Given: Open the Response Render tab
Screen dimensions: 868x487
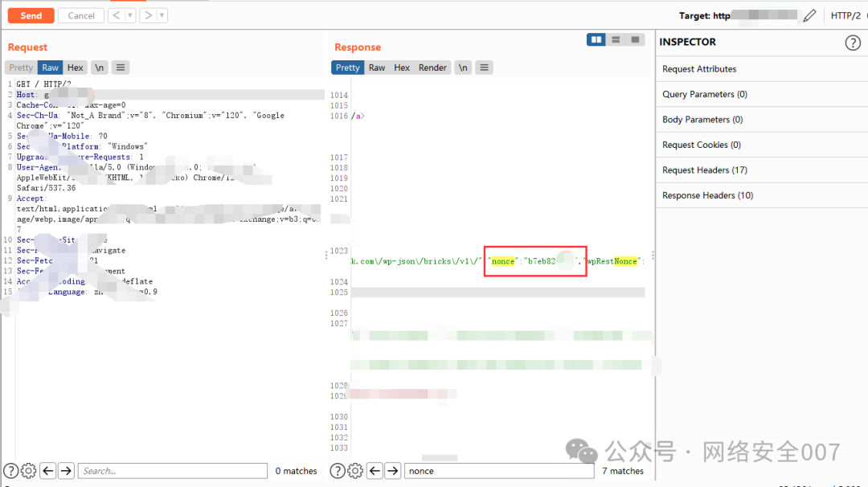Looking at the screenshot, I should pyautogui.click(x=432, y=68).
